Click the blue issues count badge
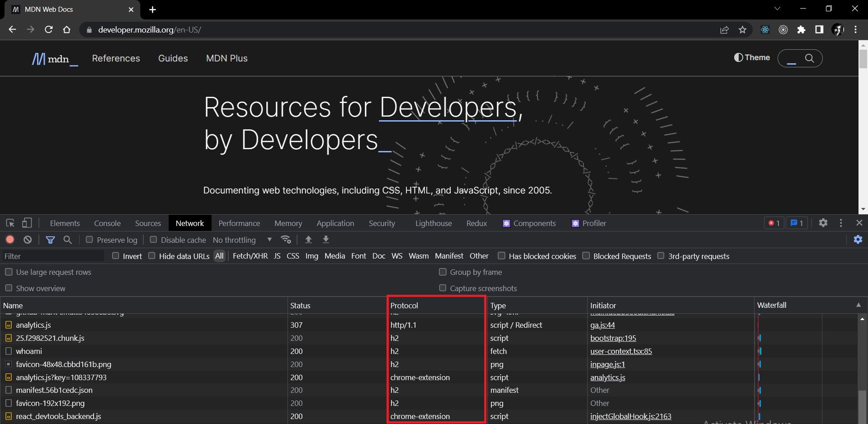This screenshot has height=424, width=868. [x=797, y=223]
